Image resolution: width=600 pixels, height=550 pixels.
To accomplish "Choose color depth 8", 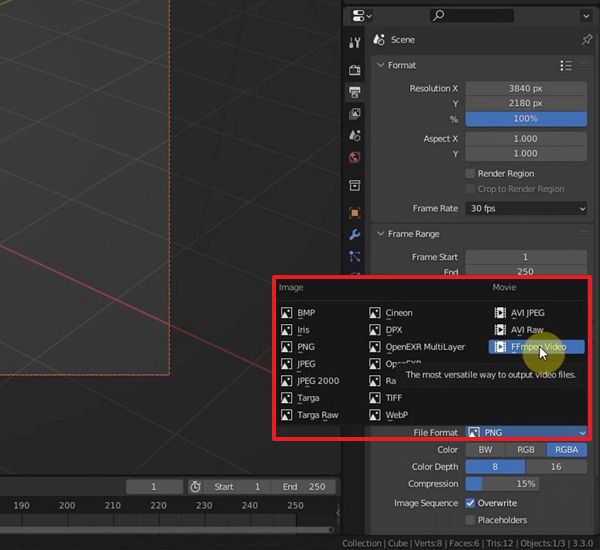I will (x=495, y=467).
